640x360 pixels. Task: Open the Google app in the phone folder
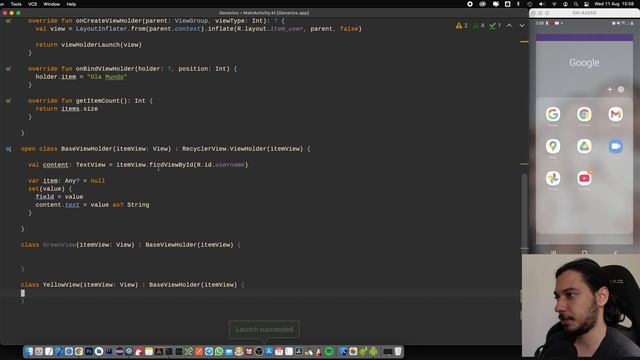pos(553,114)
